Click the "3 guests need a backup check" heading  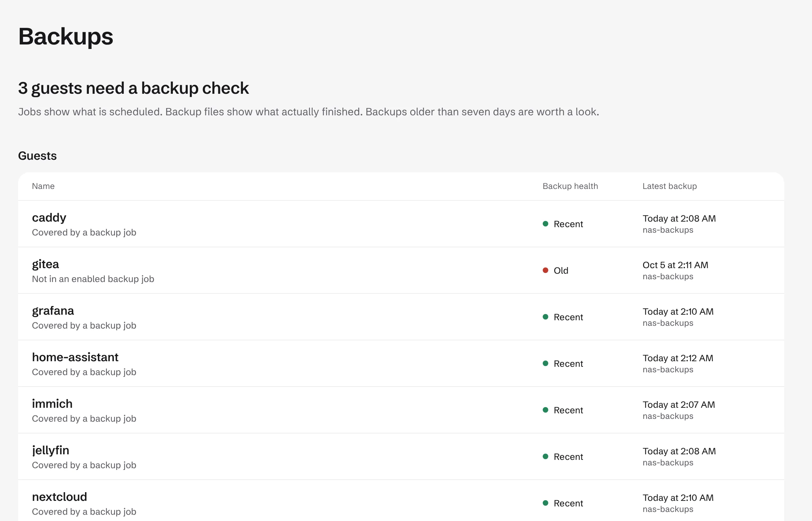coord(133,88)
